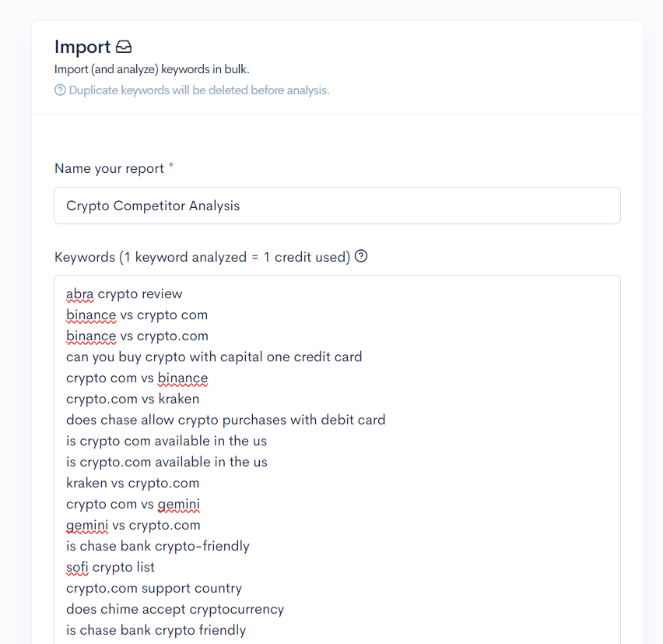The image size is (663, 644).
Task: Click the line does chime accept cryptocurrency
Action: (x=174, y=609)
